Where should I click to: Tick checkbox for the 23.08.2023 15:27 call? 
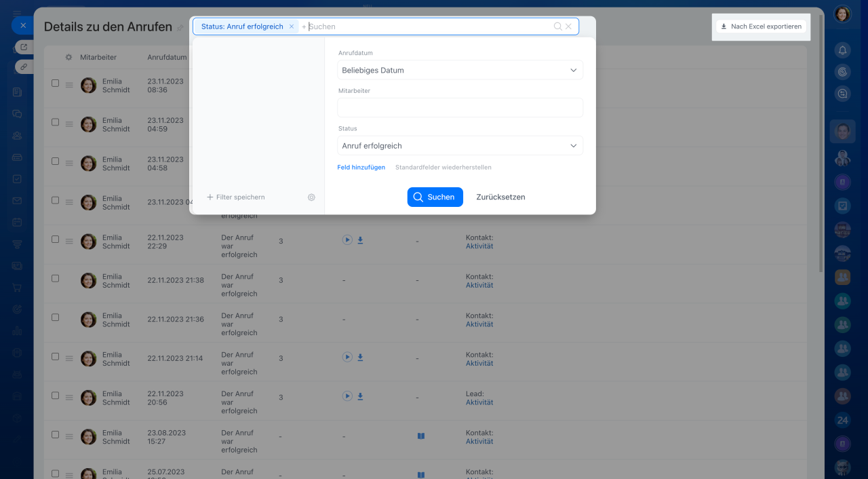[56, 435]
